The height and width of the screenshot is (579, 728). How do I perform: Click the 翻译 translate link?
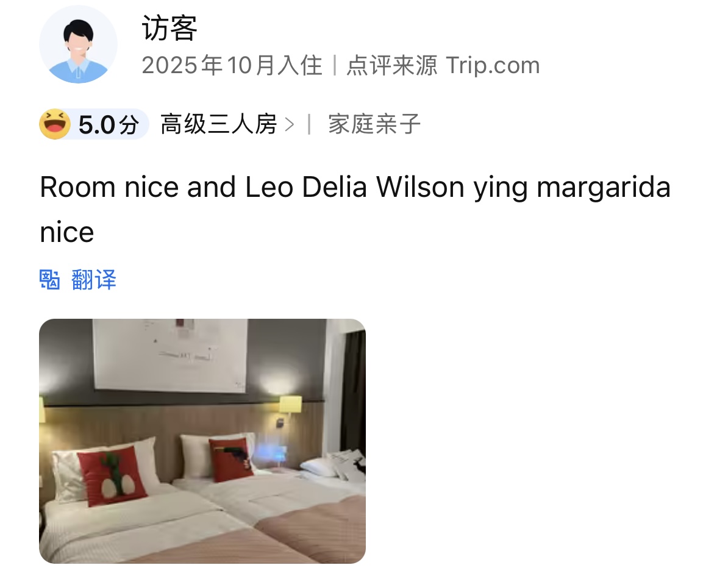click(x=94, y=280)
